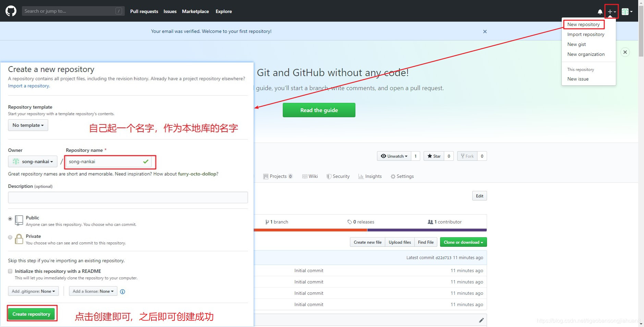Click the license info icon

[122, 291]
